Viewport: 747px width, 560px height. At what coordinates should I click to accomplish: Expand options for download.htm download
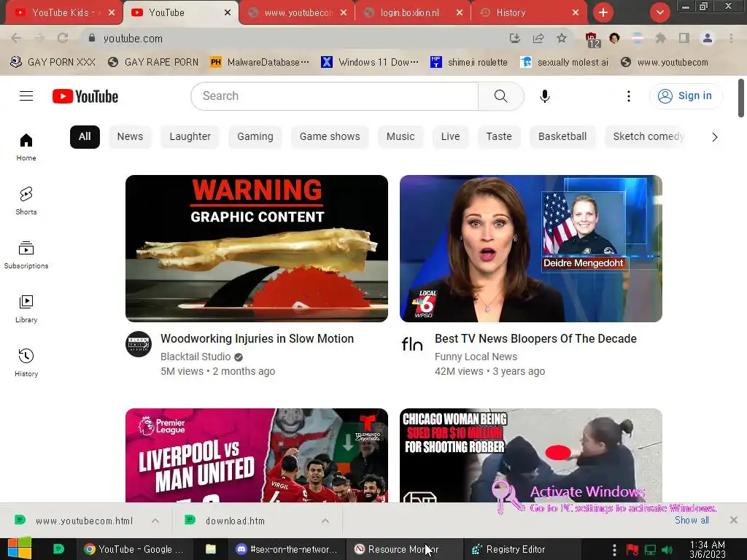click(x=325, y=521)
